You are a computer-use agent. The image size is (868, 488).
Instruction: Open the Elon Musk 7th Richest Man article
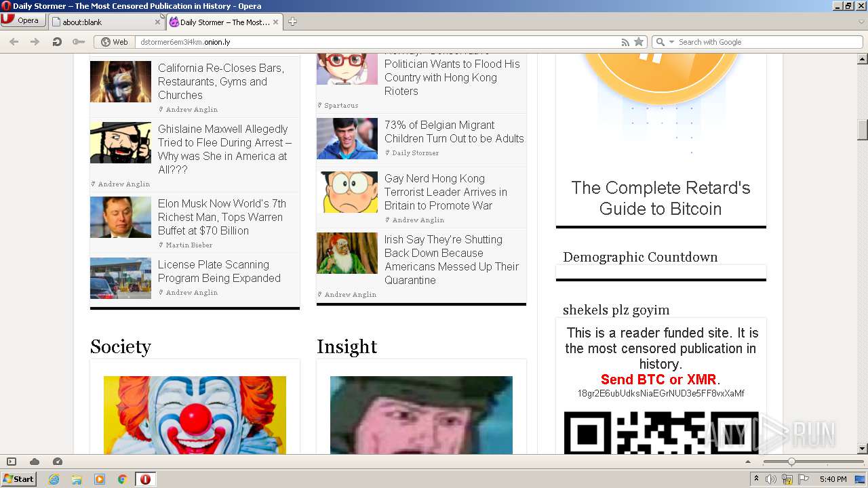[x=222, y=217]
